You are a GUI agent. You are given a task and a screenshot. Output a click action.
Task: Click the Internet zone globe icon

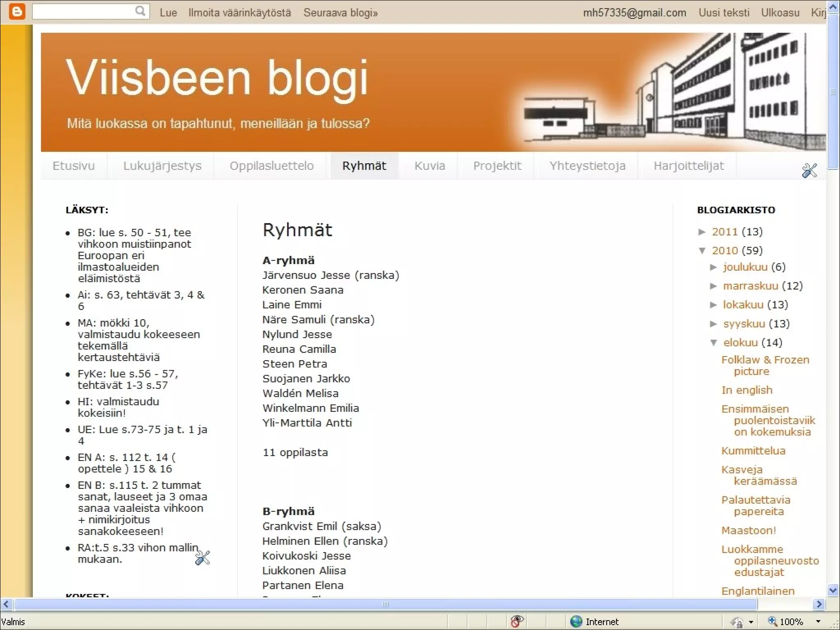tap(576, 621)
